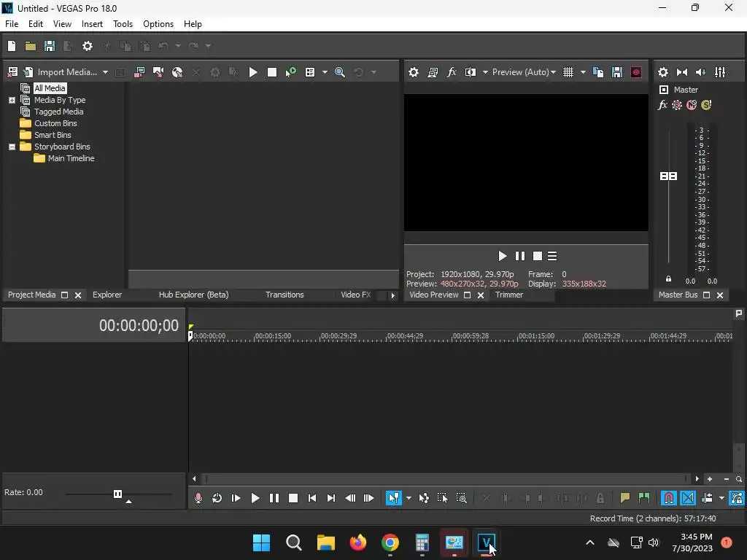Screen dimensions: 747x560
Task: Open the Mixing Console sliders icon
Action: point(720,72)
